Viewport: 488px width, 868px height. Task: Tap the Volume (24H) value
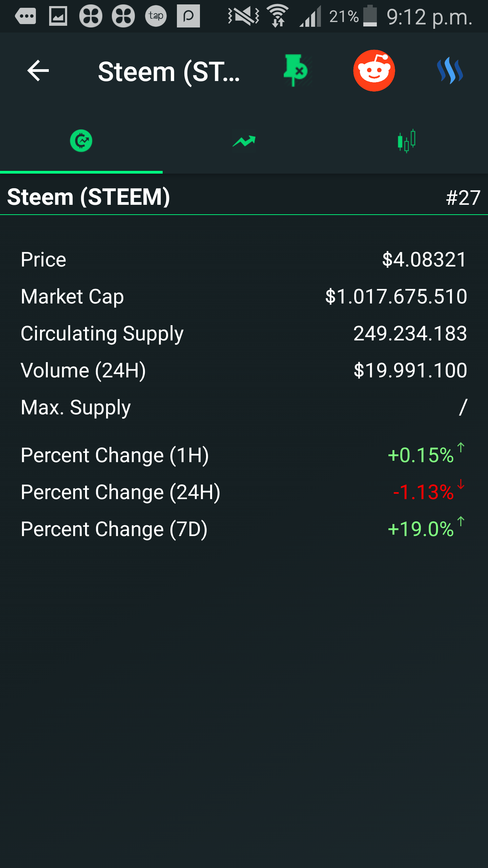[x=410, y=370]
